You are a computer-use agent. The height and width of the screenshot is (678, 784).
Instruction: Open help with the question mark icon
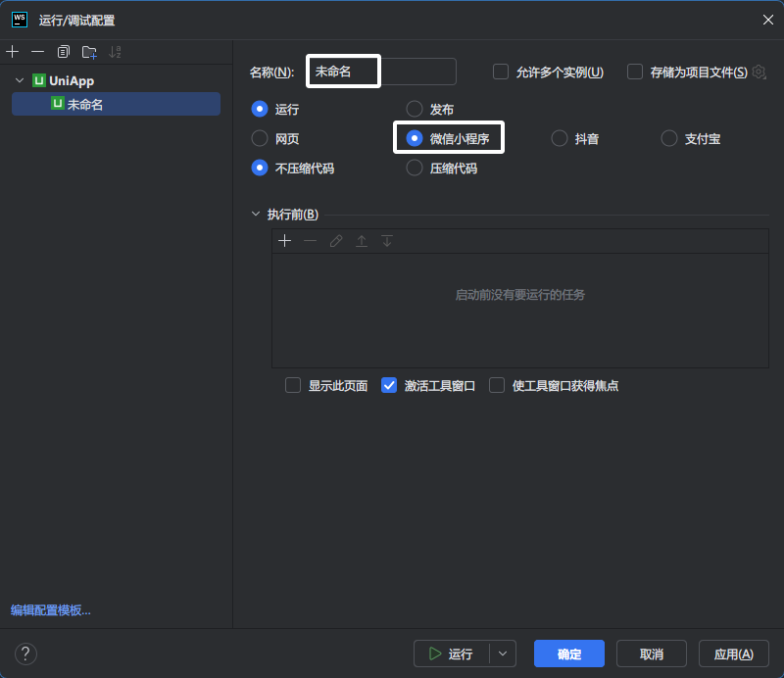click(25, 654)
